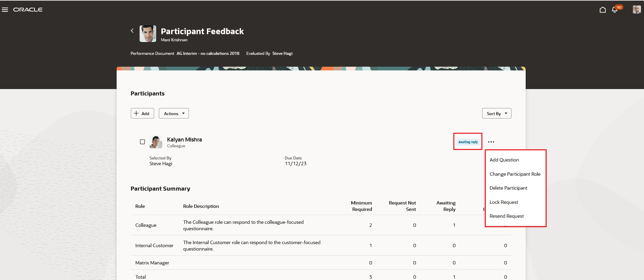Open the three-dot actions menu for Kalyan Mishra
The height and width of the screenshot is (280, 644).
(491, 142)
